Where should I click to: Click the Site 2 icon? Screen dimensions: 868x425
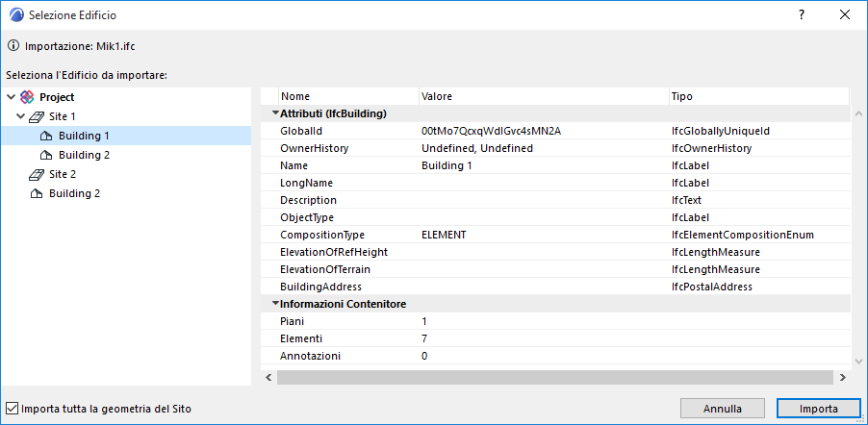pyautogui.click(x=38, y=174)
